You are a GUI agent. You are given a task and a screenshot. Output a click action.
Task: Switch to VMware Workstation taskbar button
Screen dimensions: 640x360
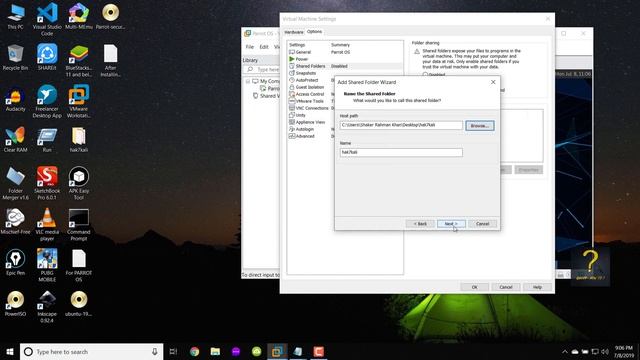[277, 351]
